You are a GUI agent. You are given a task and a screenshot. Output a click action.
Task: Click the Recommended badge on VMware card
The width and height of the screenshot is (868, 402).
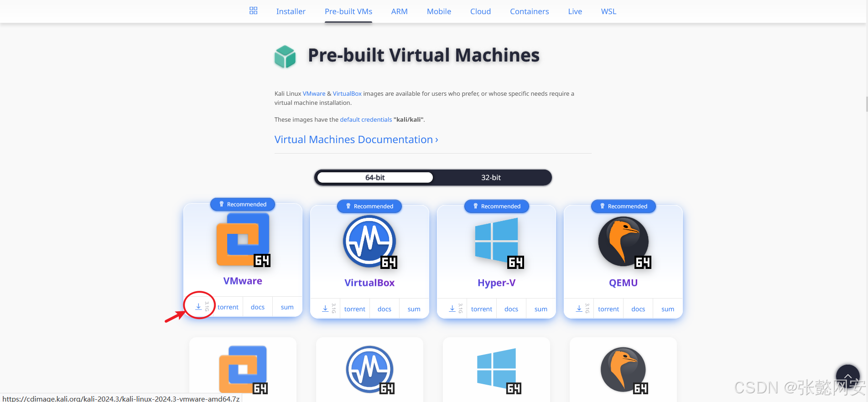tap(243, 204)
